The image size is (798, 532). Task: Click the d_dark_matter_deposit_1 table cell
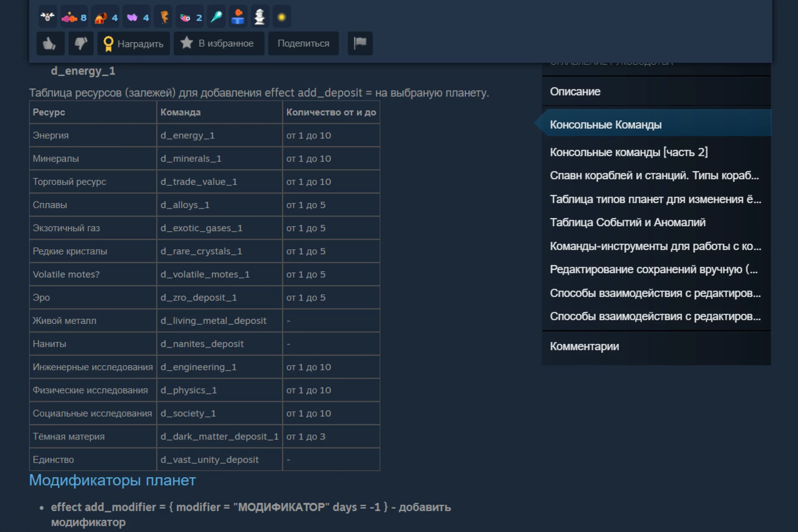pyautogui.click(x=219, y=436)
